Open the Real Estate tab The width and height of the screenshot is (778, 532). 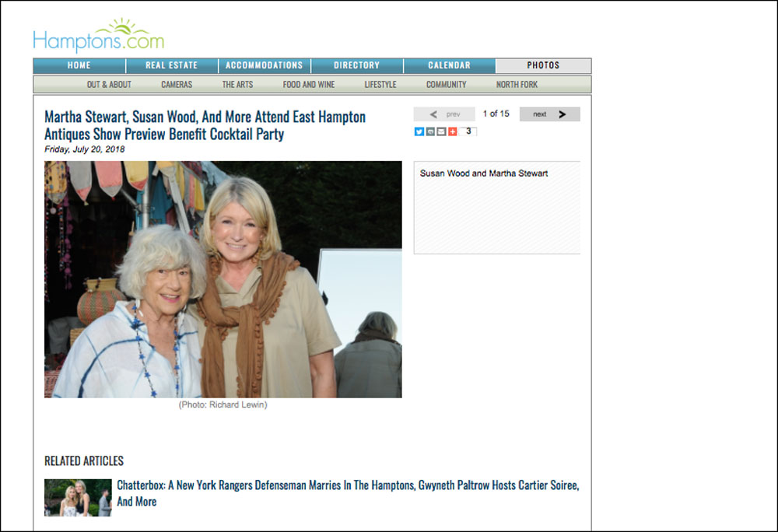click(172, 65)
